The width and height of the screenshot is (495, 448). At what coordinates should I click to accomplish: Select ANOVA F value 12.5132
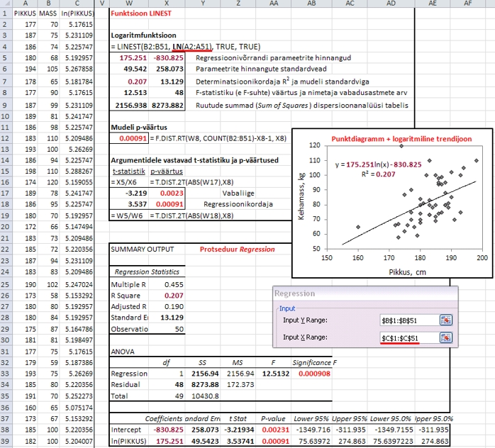[x=274, y=374]
